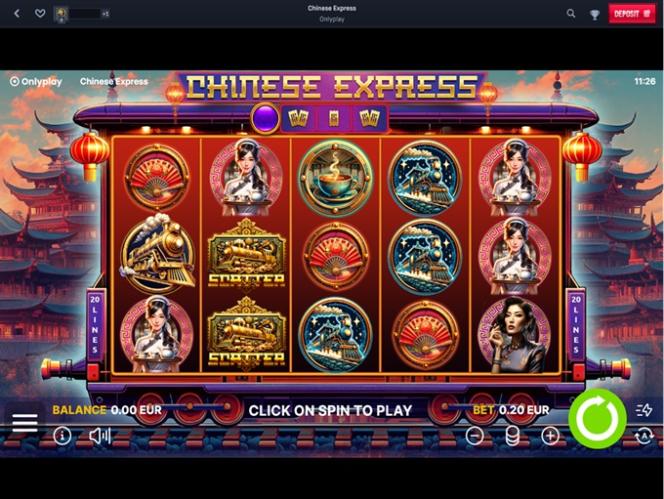This screenshot has width=664, height=499.
Task: Open the game info icon
Action: 62,435
